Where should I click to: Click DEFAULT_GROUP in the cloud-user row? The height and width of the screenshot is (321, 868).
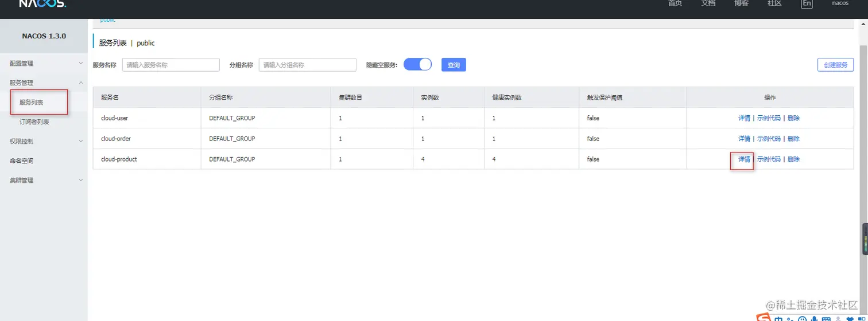pyautogui.click(x=231, y=118)
